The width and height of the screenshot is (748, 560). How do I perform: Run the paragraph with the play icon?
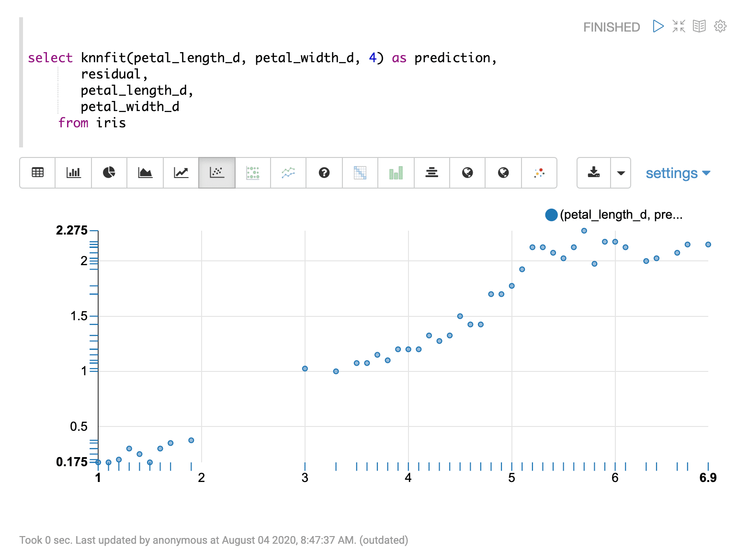[x=657, y=26]
